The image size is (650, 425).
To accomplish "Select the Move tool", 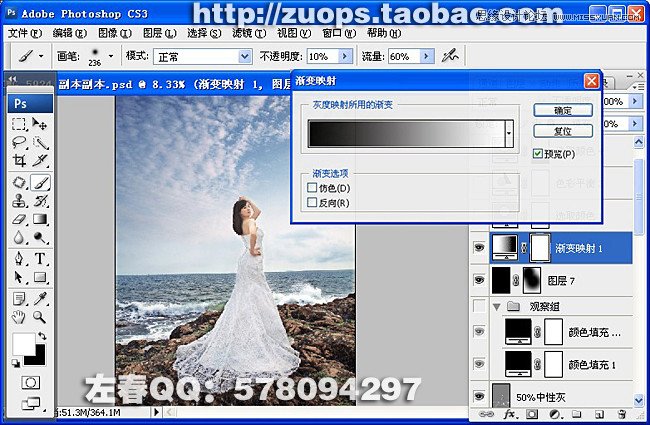I will pos(40,124).
